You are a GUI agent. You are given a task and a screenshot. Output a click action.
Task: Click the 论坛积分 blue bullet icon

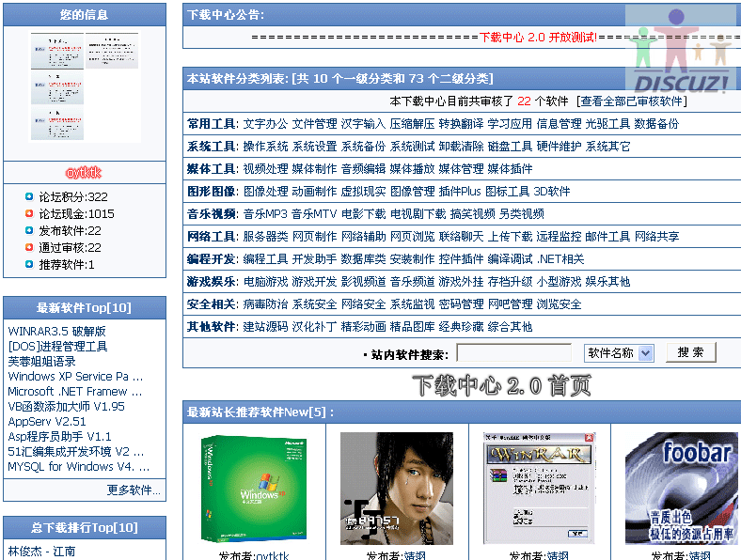[x=29, y=196]
